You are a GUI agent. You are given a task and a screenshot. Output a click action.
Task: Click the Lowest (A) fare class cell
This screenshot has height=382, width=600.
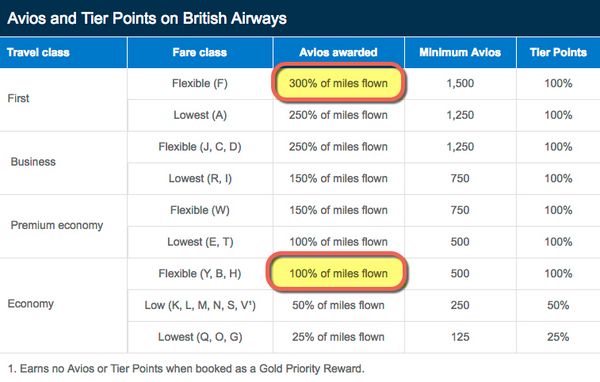[200, 115]
